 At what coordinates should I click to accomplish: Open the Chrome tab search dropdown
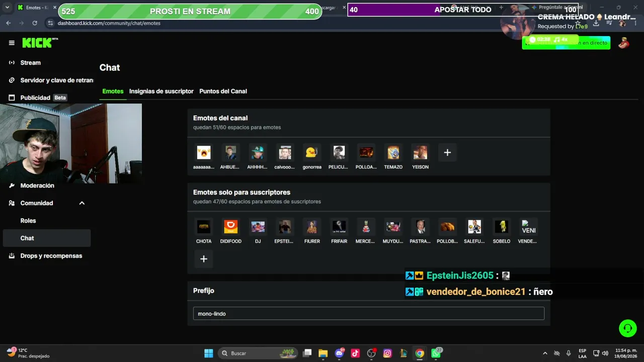7,8
